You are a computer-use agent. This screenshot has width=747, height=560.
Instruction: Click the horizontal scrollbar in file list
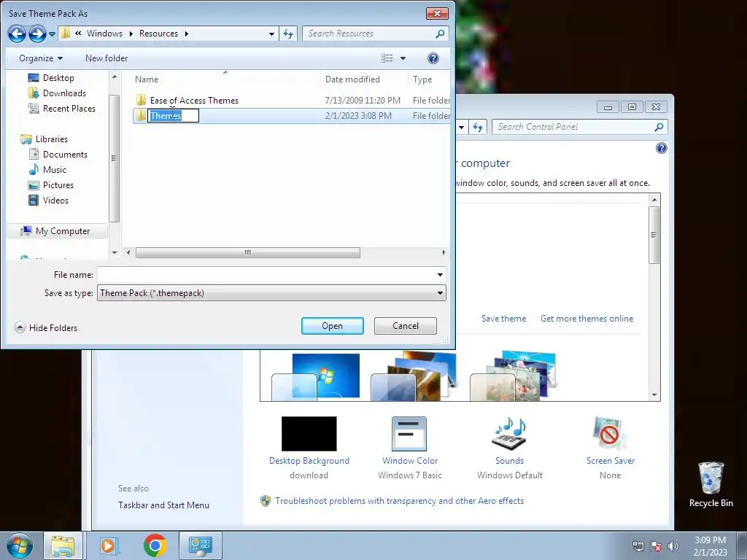tap(248, 252)
